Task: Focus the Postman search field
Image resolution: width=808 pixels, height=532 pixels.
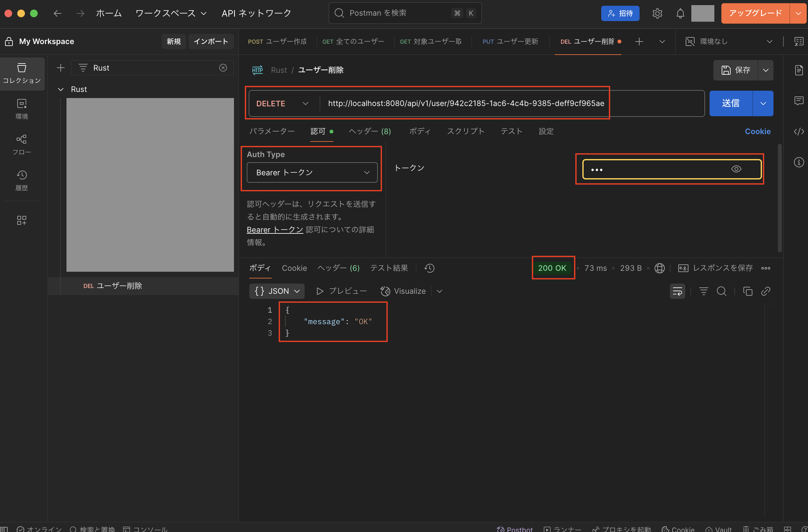Action: (405, 13)
